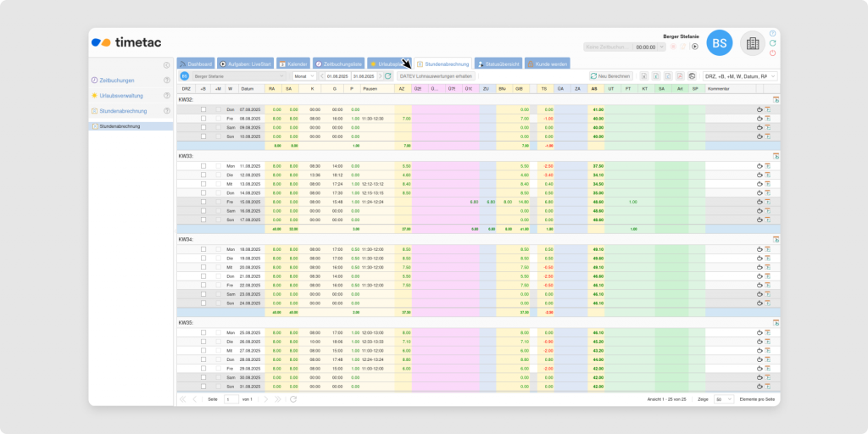This screenshot has height=434, width=868.
Task: Open the company building icon
Action: (x=751, y=43)
